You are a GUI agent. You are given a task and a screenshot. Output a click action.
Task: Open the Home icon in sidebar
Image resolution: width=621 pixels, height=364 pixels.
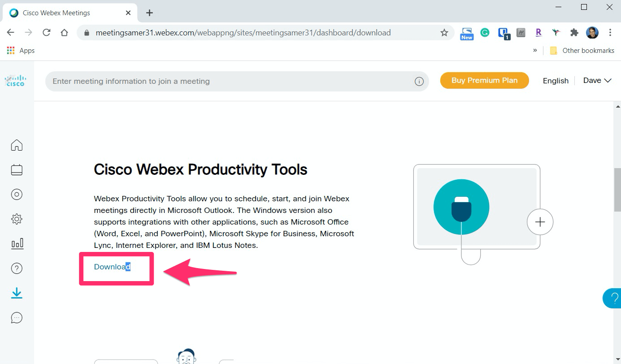pos(17,145)
